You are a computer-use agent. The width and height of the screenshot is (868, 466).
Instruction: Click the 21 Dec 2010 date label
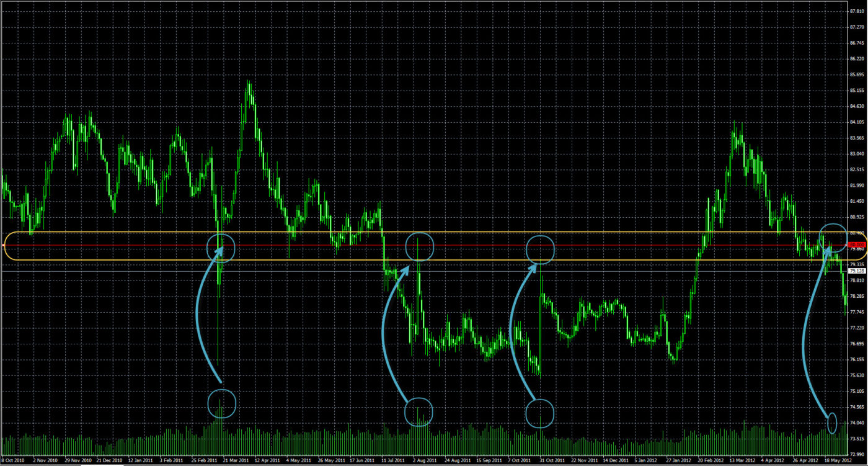(x=109, y=461)
